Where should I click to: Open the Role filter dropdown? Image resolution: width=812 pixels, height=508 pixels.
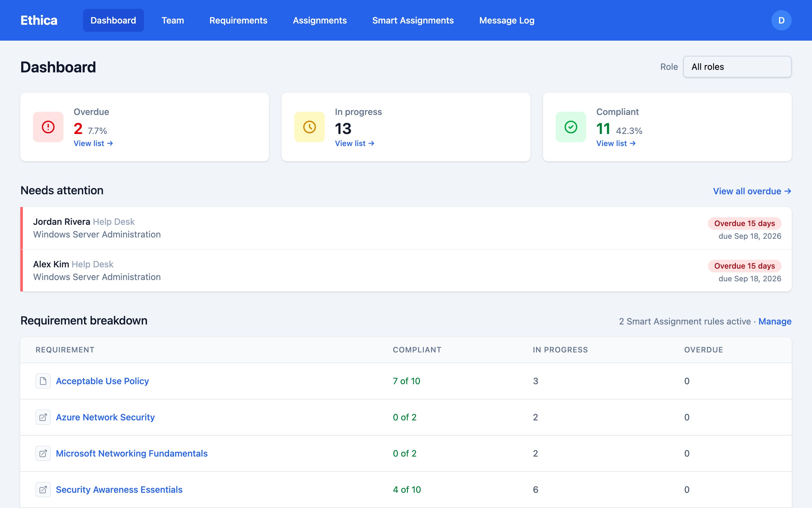point(737,67)
